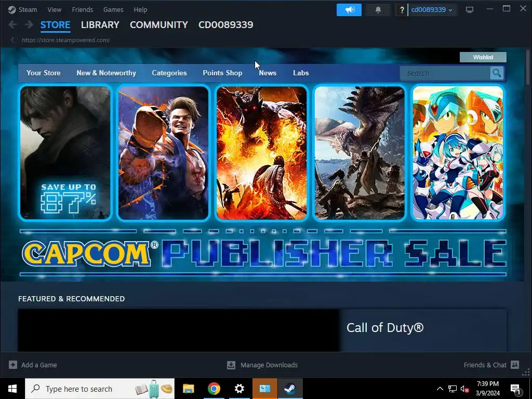Screen dimensions: 532x399
Task: Open the Steam menu
Action: click(x=28, y=9)
